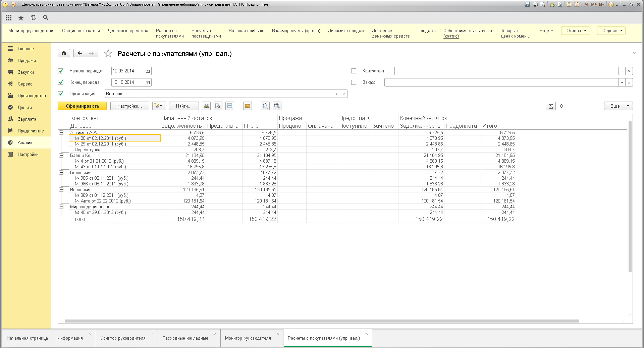Open the calculator in title bar
Viewport: 644px width, 348px height.
[569, 4]
